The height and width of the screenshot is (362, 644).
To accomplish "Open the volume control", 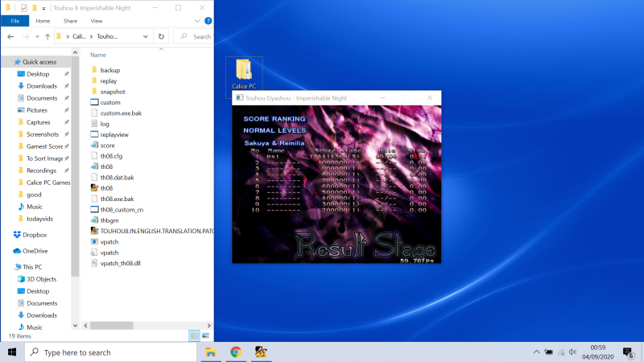I will [572, 352].
